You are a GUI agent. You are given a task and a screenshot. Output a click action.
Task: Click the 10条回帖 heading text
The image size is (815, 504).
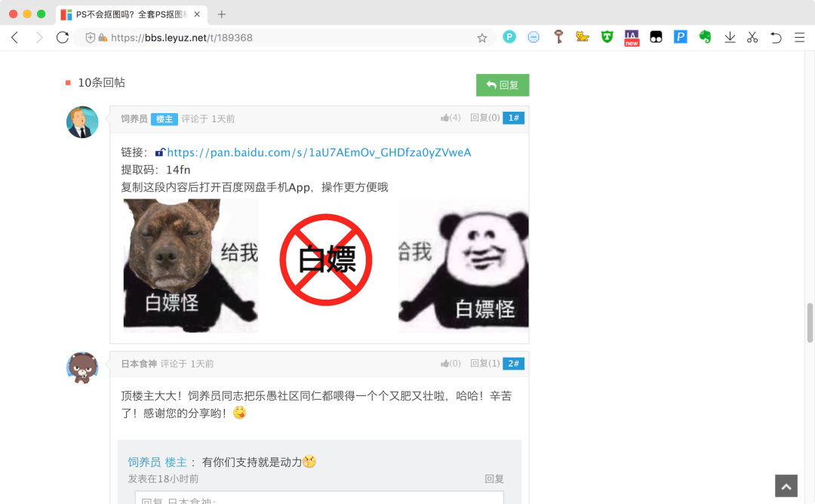pos(101,82)
